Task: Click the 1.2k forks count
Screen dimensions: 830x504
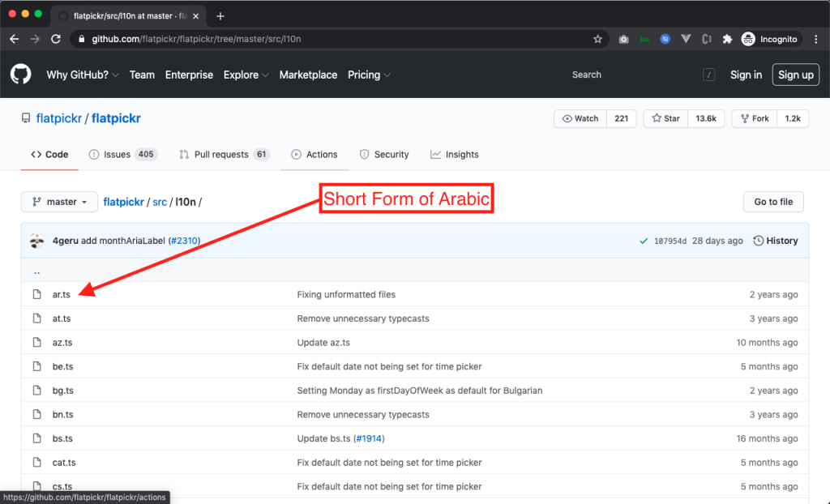Action: [x=793, y=118]
